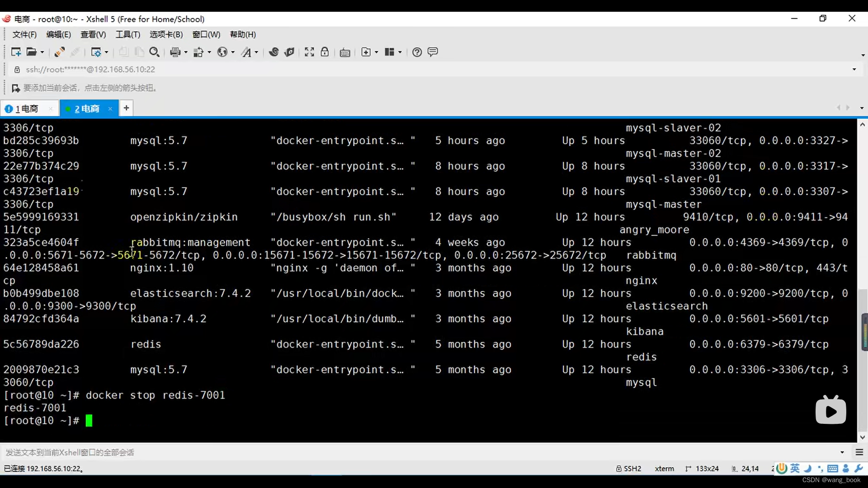Launch Xftp swirl icon
This screenshot has width=868, height=488.
tap(274, 52)
